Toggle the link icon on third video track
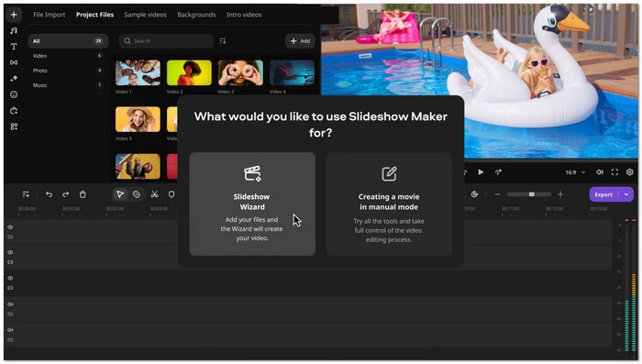The width and height of the screenshot is (642, 364). tap(10, 288)
